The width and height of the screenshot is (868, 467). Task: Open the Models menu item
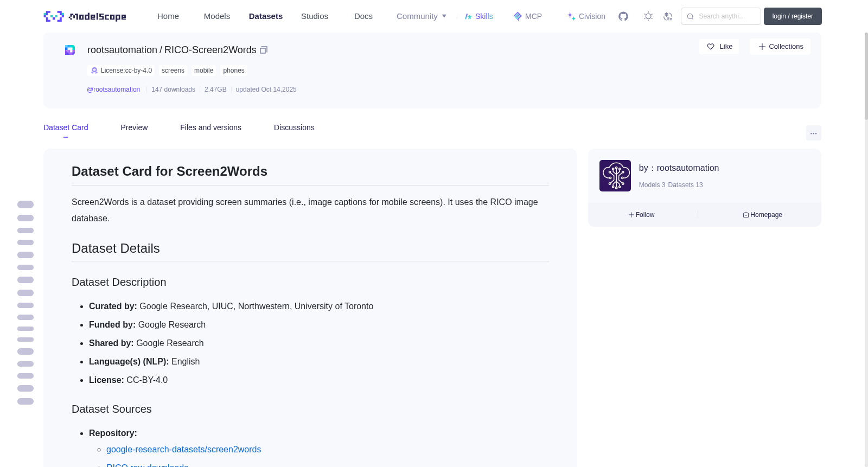pos(217,16)
